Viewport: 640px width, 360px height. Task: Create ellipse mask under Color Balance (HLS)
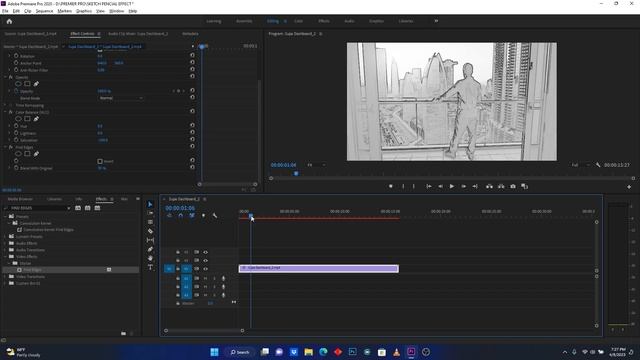(x=18, y=119)
